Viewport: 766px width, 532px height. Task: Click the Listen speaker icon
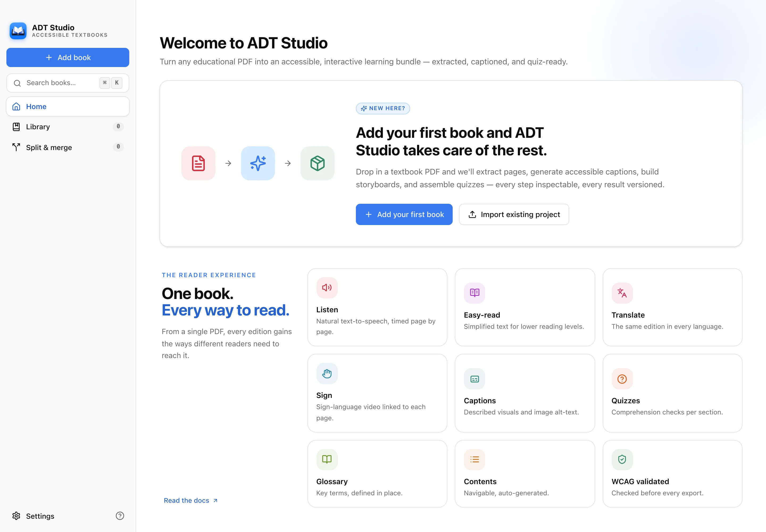327,288
